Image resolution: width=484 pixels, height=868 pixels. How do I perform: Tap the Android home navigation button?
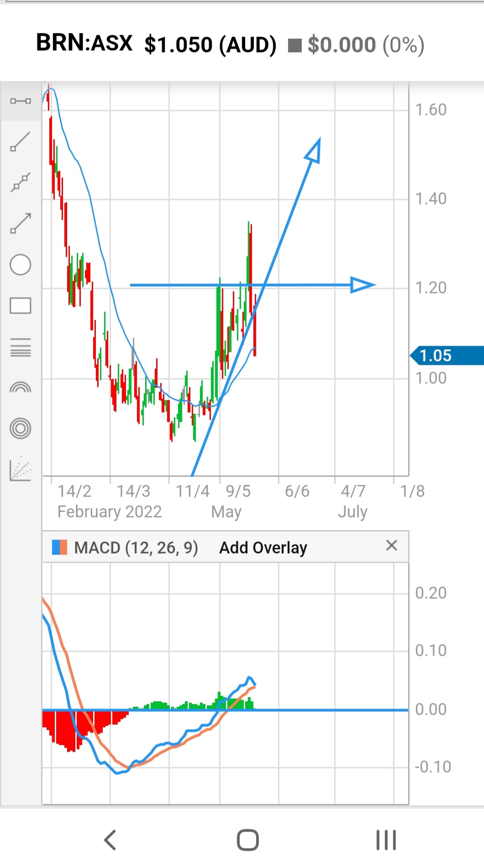click(x=248, y=840)
